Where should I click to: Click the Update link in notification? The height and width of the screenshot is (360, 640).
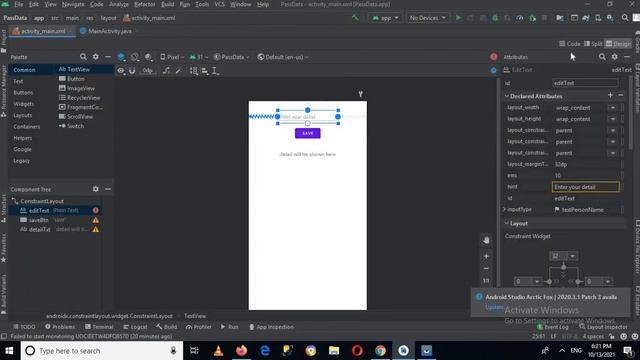494,307
